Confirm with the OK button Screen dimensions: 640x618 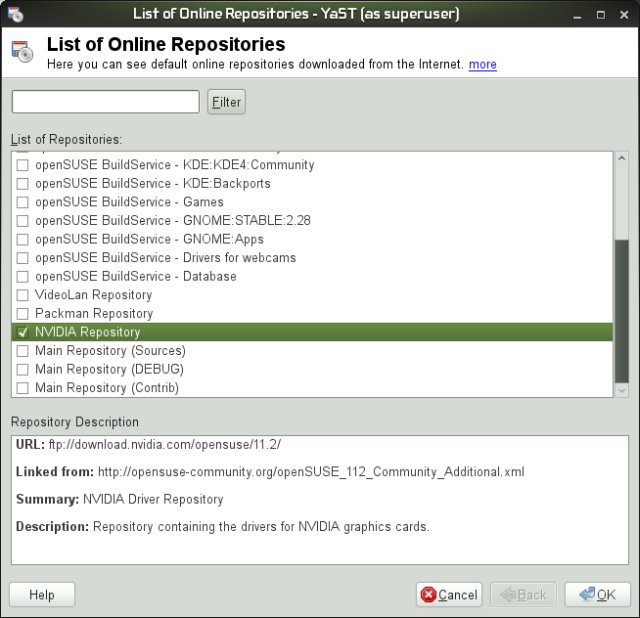click(x=598, y=595)
